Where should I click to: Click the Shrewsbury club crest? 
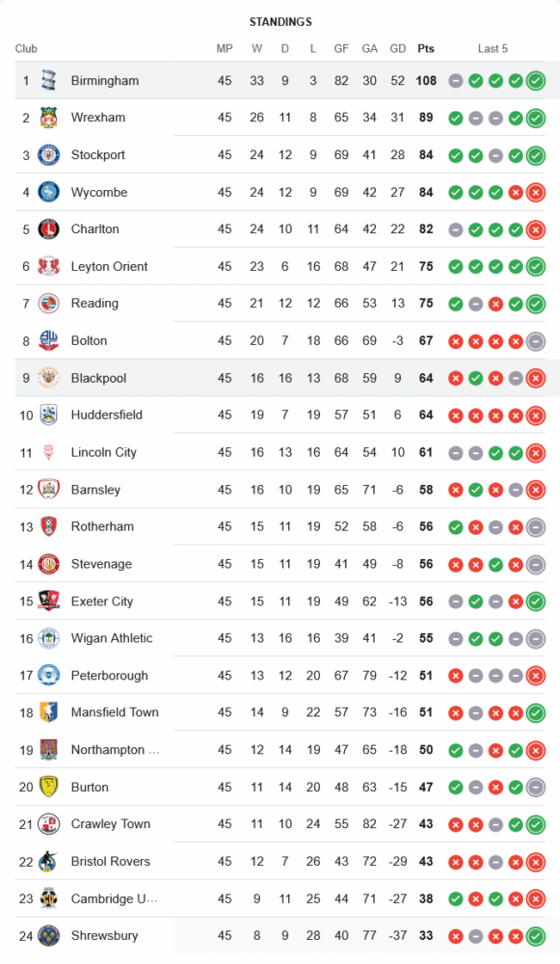[x=48, y=936]
